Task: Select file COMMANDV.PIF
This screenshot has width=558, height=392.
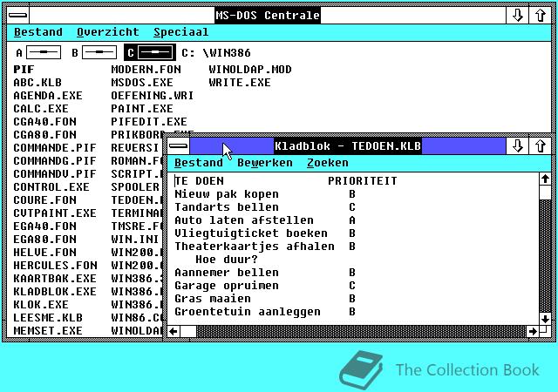Action: point(55,174)
